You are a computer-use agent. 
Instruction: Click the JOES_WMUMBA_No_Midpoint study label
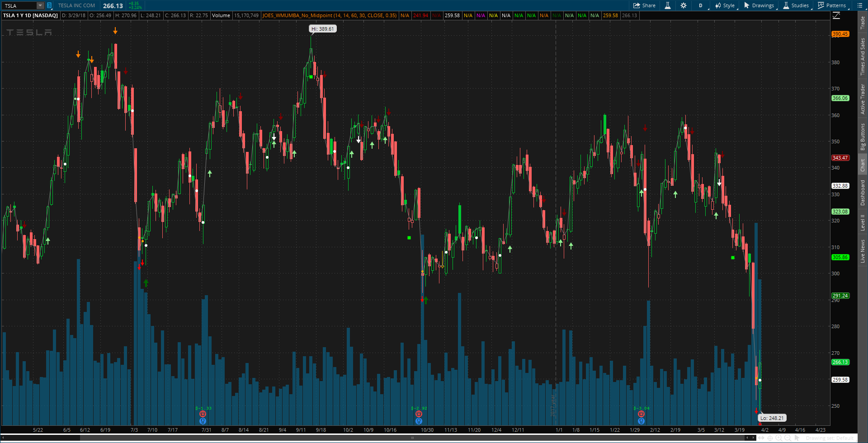330,15
